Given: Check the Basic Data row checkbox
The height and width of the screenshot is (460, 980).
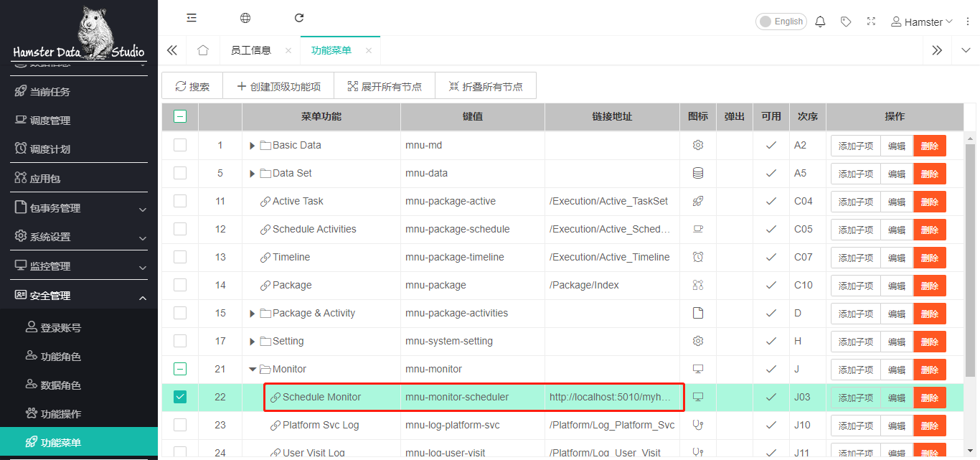Looking at the screenshot, I should click(180, 145).
